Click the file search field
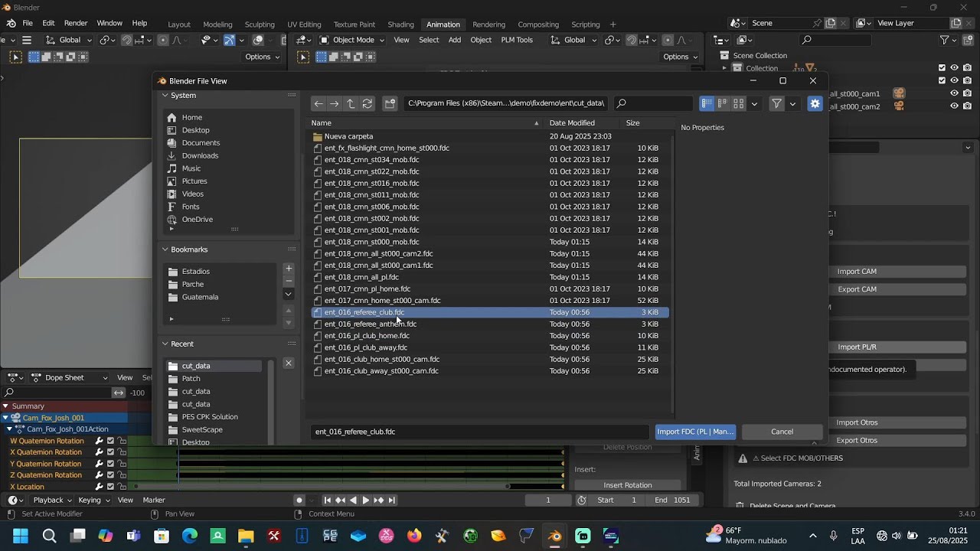The width and height of the screenshot is (980, 551). coord(653,103)
